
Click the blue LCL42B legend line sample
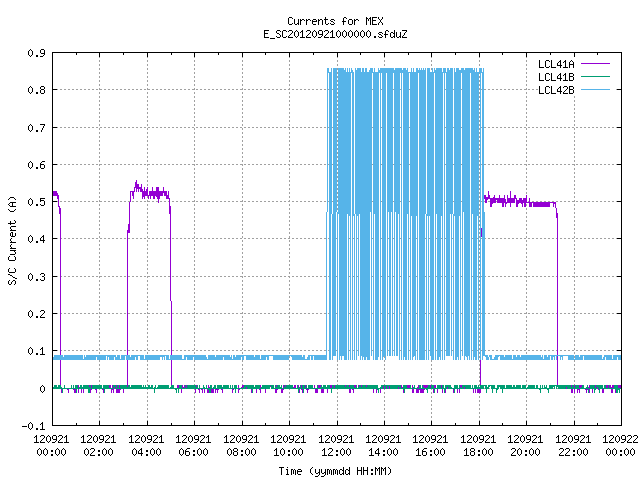(595, 90)
